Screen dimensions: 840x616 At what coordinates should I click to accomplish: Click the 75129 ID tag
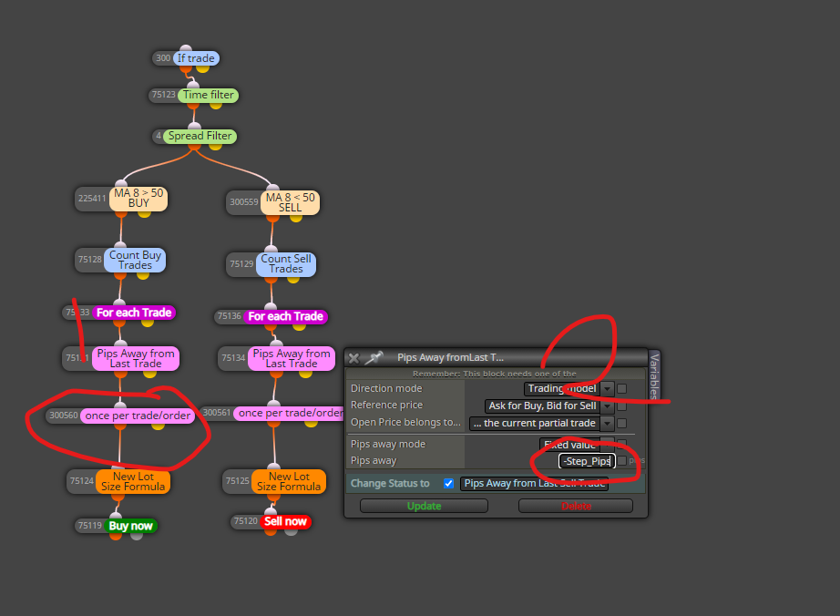pyautogui.click(x=241, y=264)
